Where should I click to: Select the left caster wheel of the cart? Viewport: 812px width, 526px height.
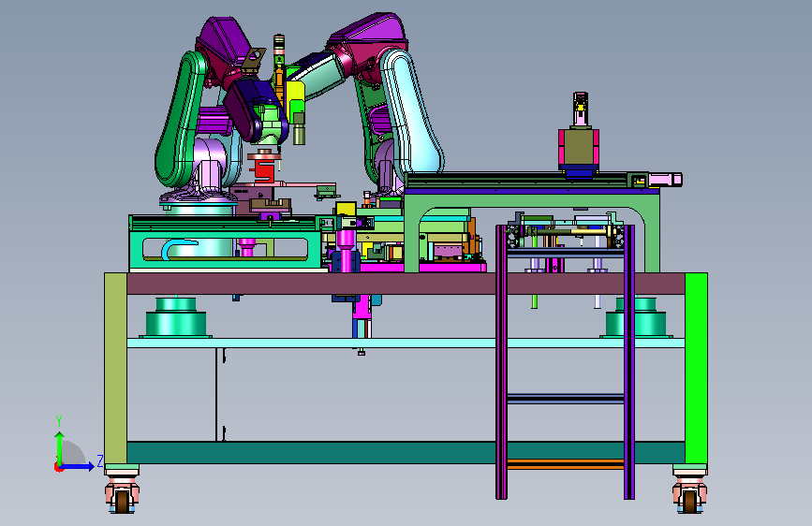(x=123, y=500)
